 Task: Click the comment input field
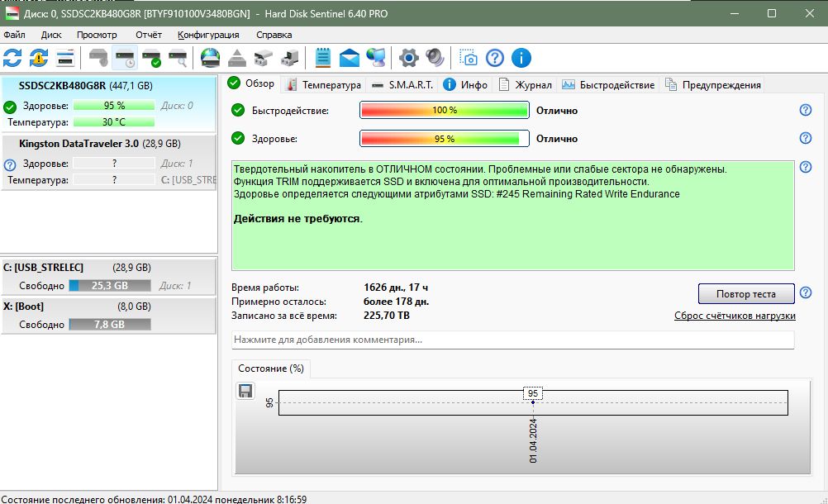pos(512,340)
